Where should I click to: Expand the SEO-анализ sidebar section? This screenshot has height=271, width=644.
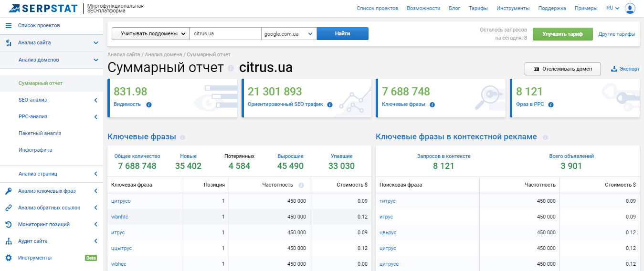pyautogui.click(x=95, y=100)
